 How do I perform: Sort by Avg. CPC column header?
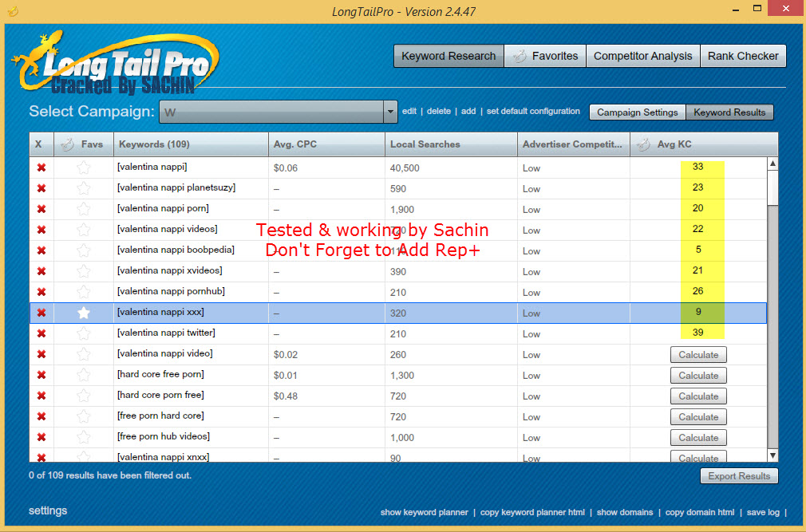[326, 144]
